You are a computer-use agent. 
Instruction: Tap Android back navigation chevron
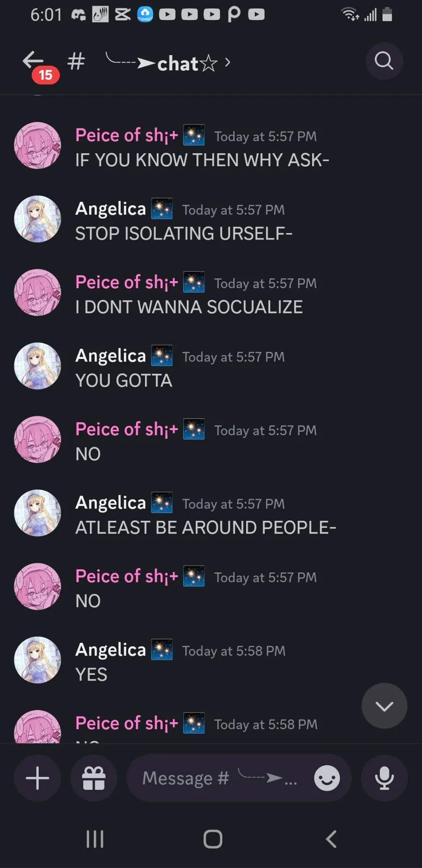click(332, 839)
